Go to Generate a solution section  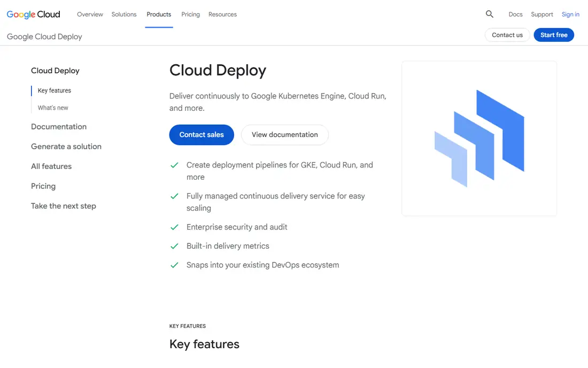66,147
